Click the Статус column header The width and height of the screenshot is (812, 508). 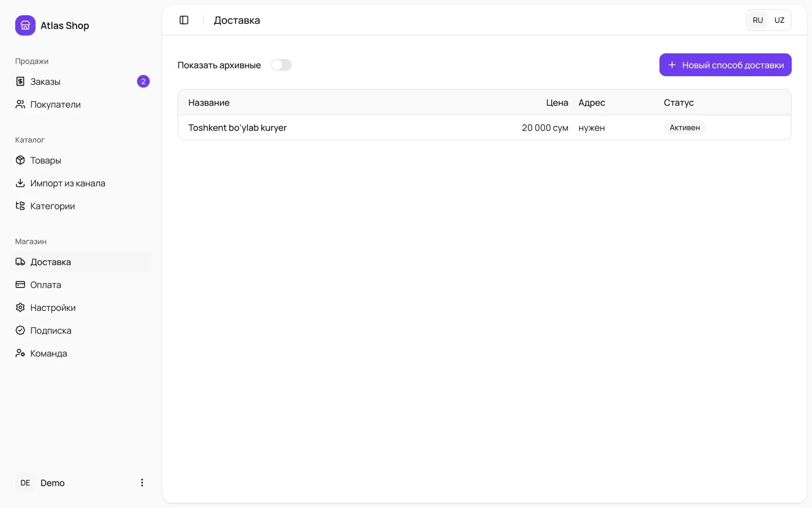(x=679, y=103)
